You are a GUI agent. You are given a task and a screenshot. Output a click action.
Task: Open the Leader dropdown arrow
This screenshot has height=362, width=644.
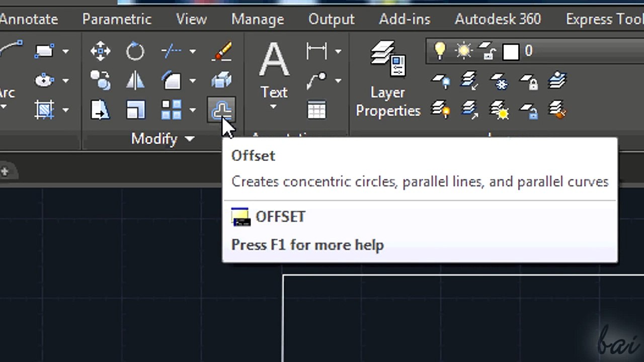(x=338, y=80)
